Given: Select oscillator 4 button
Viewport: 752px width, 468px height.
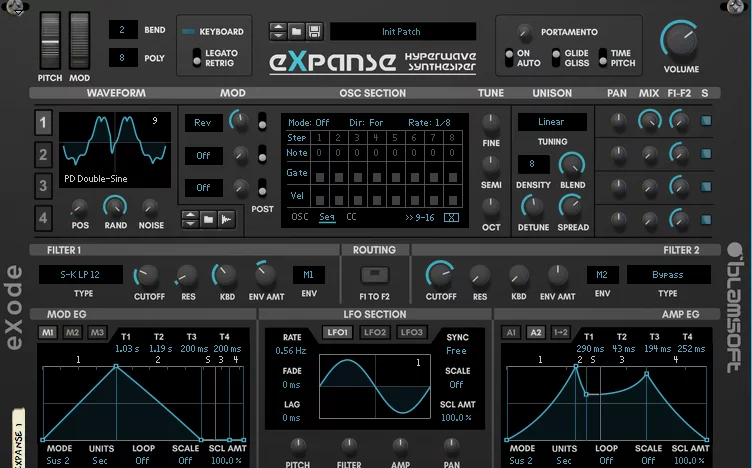Looking at the screenshot, I should tap(43, 218).
